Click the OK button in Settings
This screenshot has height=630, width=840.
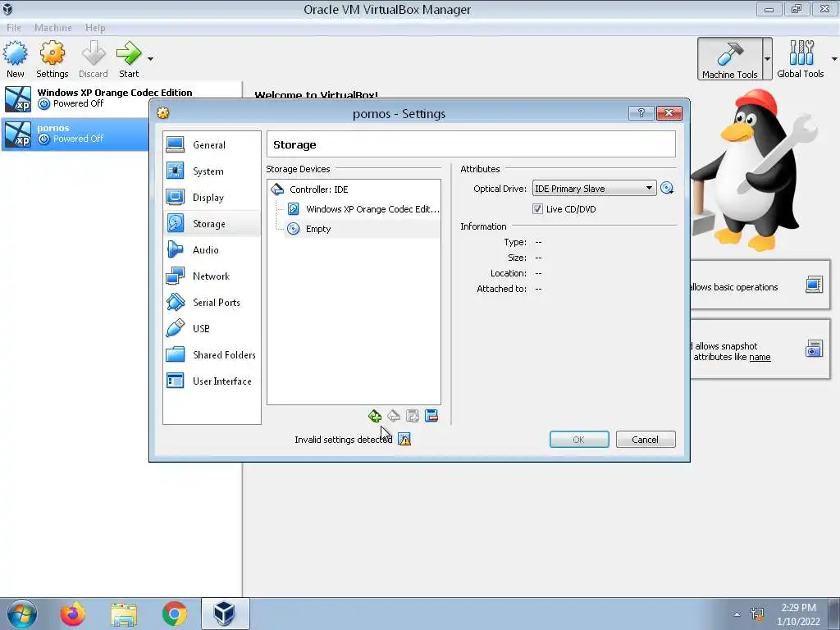click(x=579, y=440)
